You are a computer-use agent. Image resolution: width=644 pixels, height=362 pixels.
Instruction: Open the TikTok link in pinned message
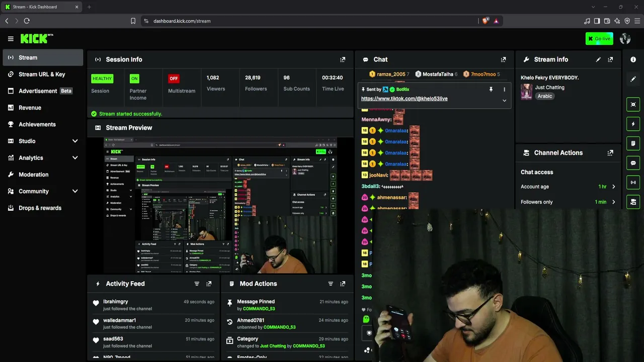[404, 99]
